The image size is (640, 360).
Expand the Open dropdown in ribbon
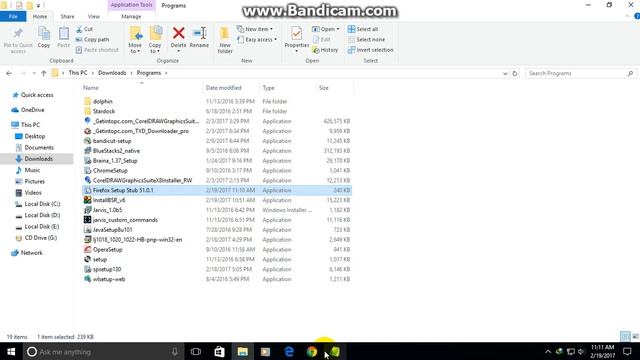326,29
